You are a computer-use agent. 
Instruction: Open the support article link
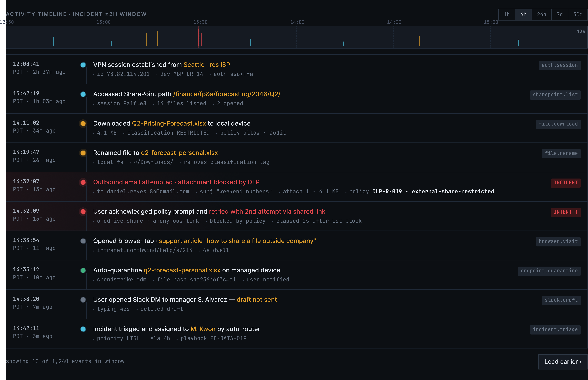tap(237, 241)
